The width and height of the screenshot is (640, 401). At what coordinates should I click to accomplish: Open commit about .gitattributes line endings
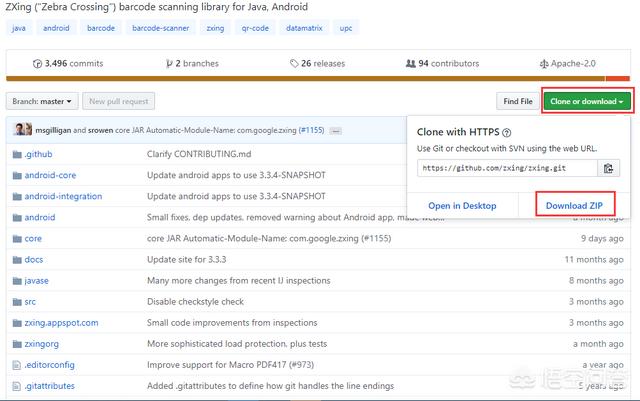pos(271,386)
